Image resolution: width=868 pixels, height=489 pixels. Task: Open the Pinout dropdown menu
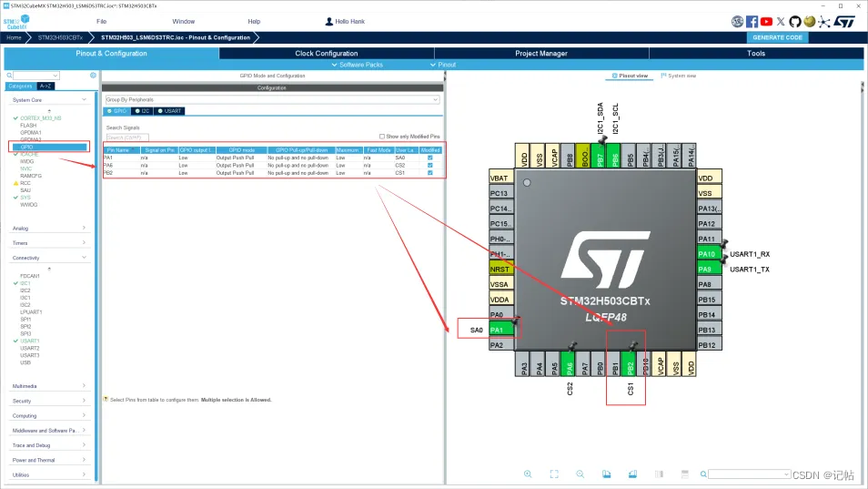[x=443, y=65]
